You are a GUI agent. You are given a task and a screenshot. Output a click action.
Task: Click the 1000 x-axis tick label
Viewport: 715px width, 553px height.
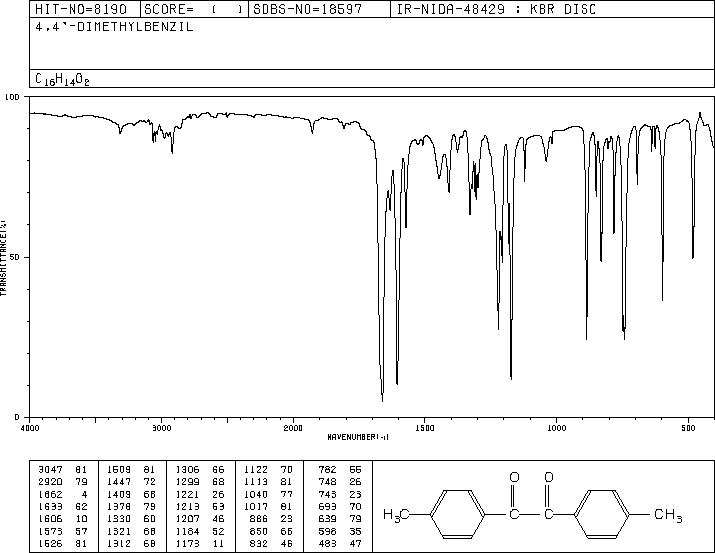[557, 428]
